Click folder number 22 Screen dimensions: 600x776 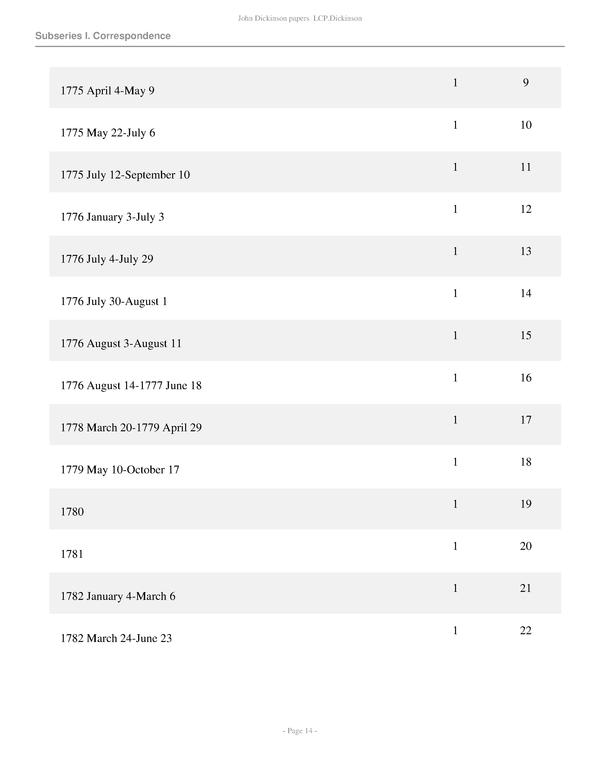(x=525, y=631)
